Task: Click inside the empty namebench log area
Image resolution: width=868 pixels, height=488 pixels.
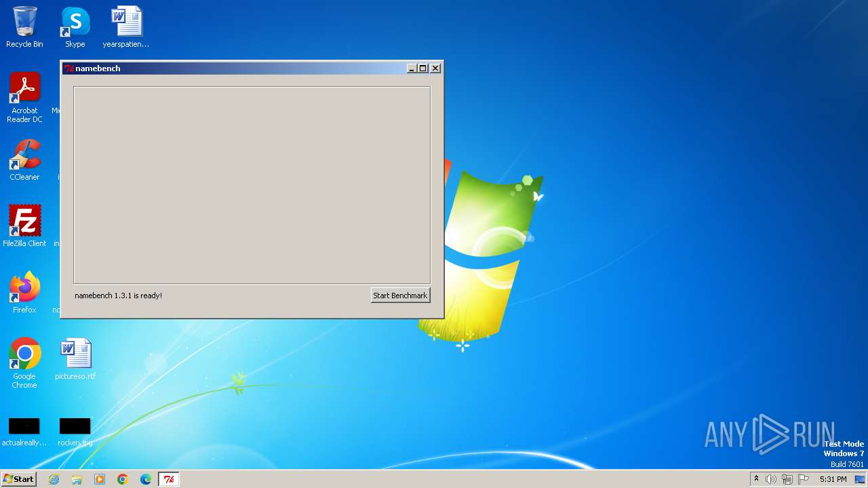Action: click(x=252, y=185)
